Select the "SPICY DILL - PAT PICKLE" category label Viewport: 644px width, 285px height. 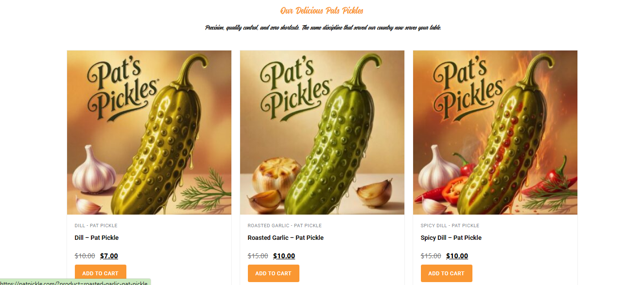(x=450, y=225)
